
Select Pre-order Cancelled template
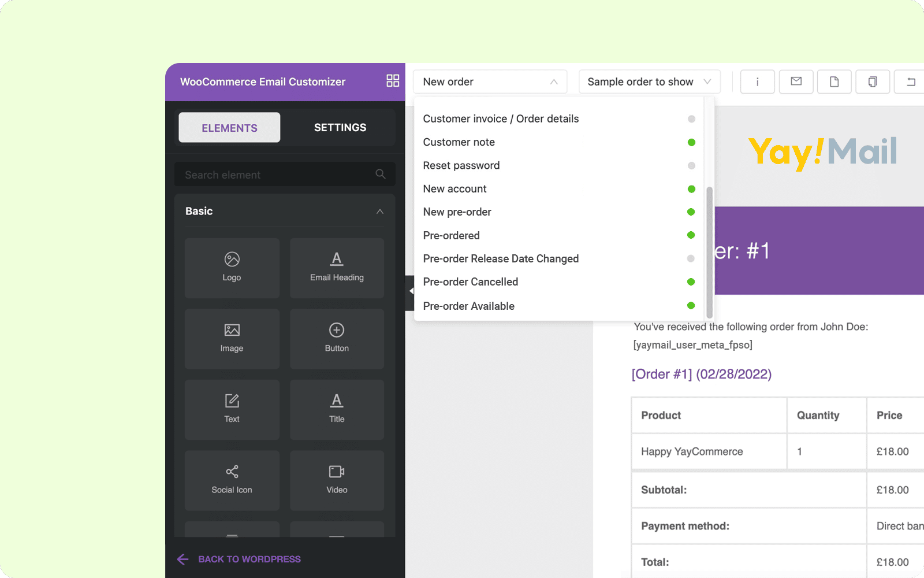click(558, 281)
